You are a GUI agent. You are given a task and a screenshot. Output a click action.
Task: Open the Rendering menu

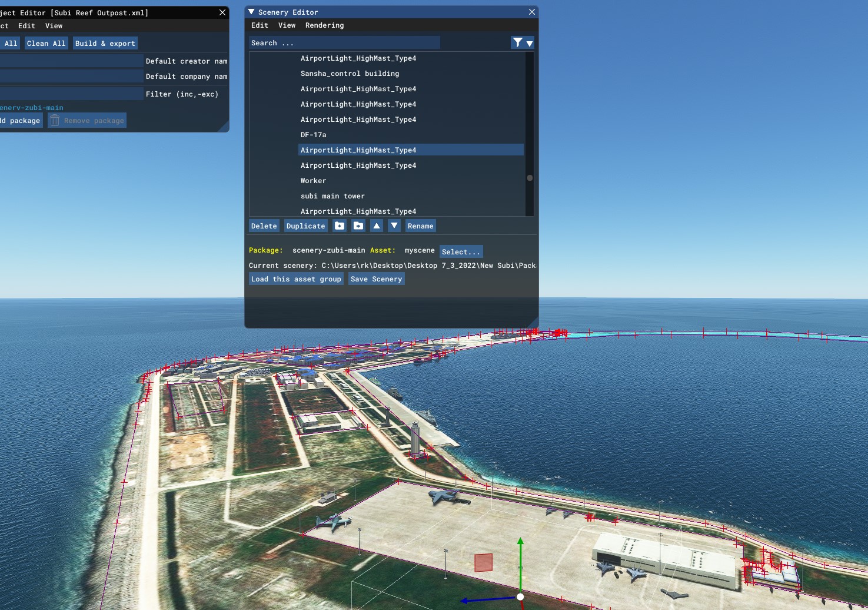click(x=324, y=25)
